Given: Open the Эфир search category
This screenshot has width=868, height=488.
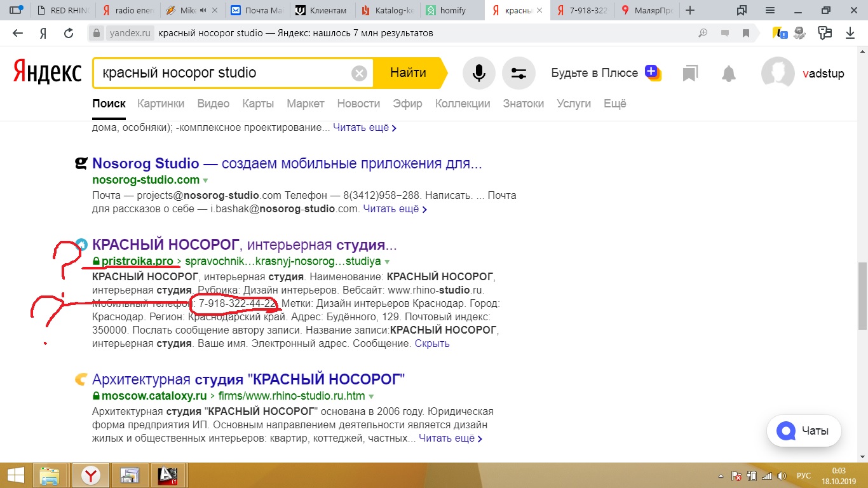Looking at the screenshot, I should [407, 104].
